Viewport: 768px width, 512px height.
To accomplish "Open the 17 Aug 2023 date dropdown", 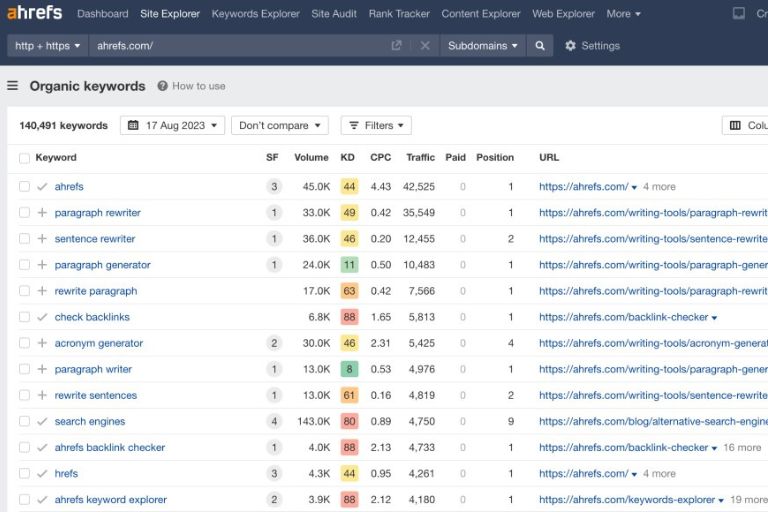I will click(x=172, y=125).
